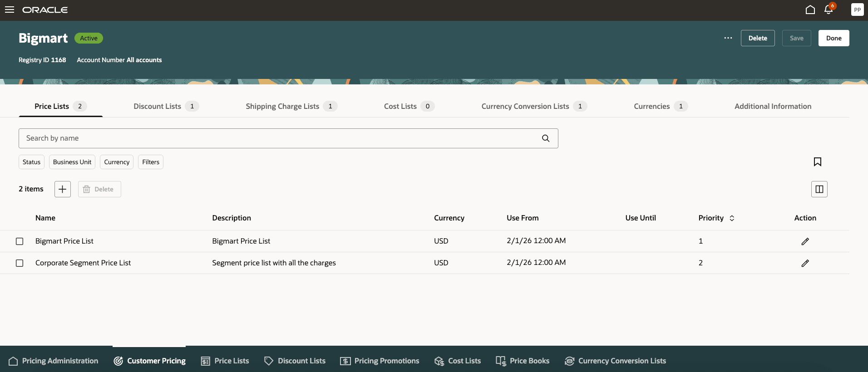The height and width of the screenshot is (372, 868).
Task: Select the Bigmart Price List checkbox
Action: 20,241
